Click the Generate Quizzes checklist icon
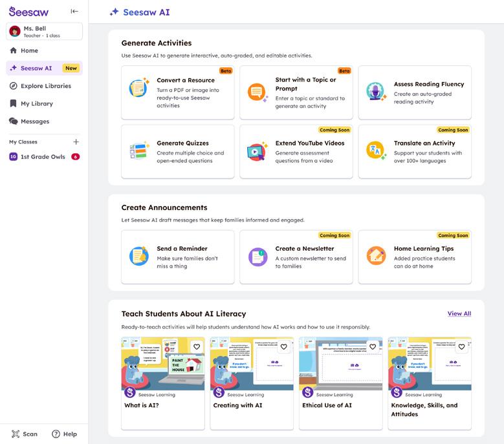The height and width of the screenshot is (444, 504). 139,151
